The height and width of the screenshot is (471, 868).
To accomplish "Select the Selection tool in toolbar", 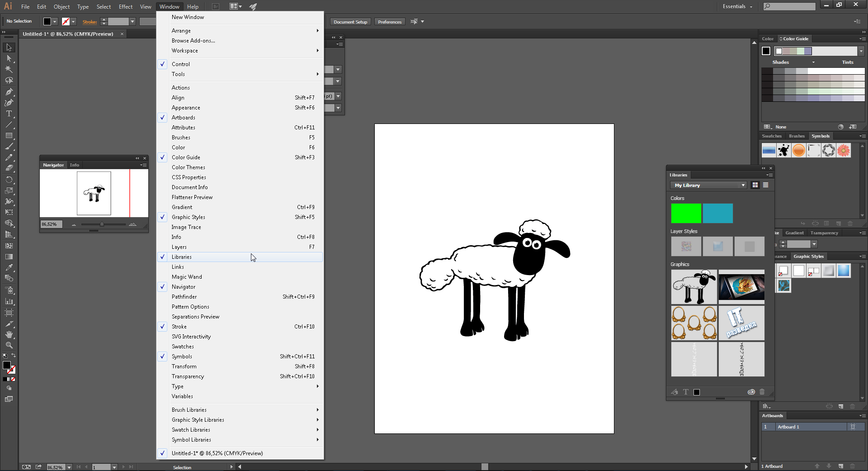I will [x=9, y=48].
